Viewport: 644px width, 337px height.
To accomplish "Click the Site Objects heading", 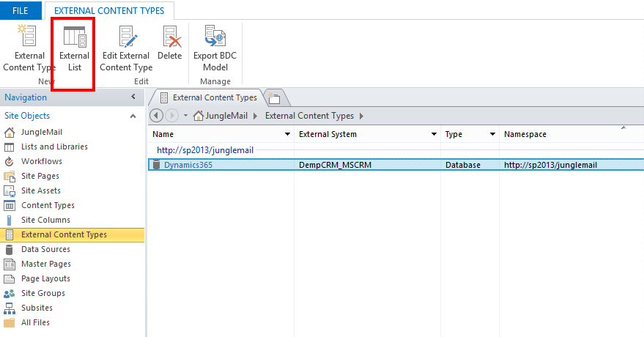I will click(27, 116).
